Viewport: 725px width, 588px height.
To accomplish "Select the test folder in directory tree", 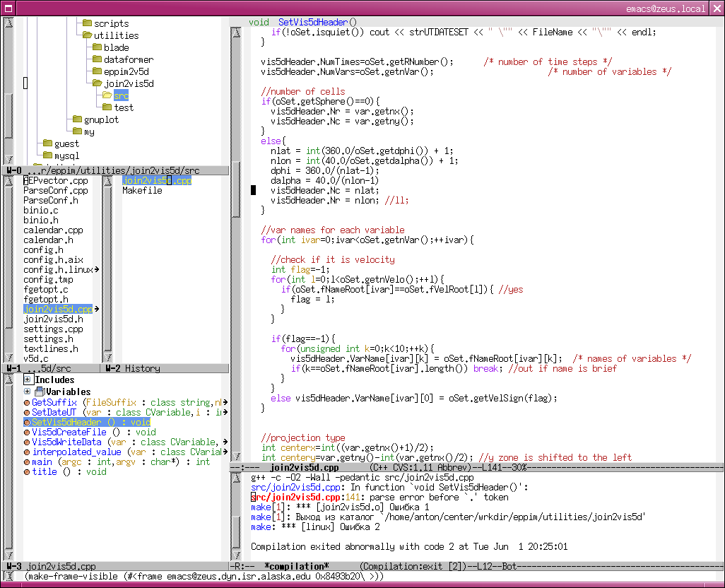I will tap(124, 107).
